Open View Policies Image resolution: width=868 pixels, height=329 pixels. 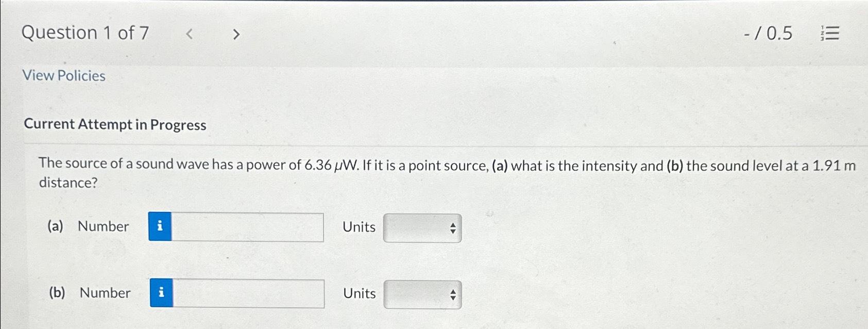click(x=64, y=76)
